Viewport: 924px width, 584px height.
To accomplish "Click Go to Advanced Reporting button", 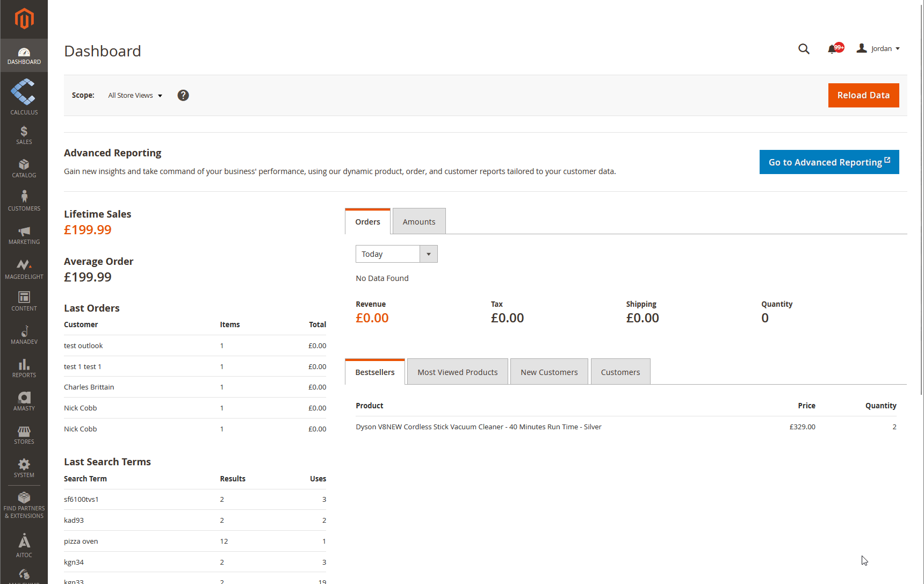I will pyautogui.click(x=829, y=162).
